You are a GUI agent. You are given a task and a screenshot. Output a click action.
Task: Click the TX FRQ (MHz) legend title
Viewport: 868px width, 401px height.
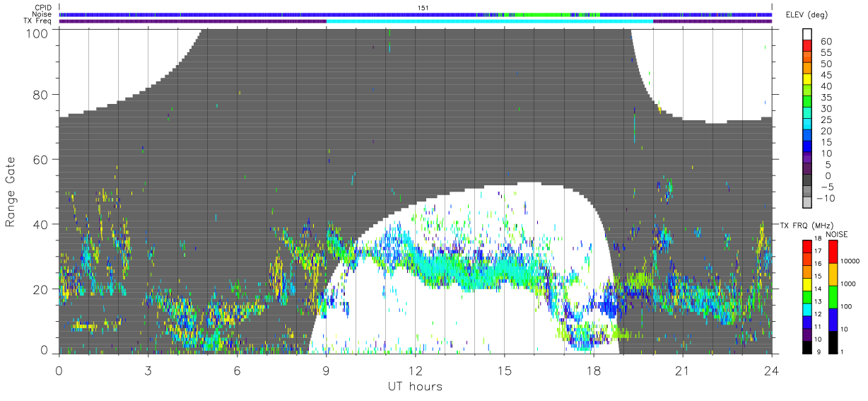point(808,226)
